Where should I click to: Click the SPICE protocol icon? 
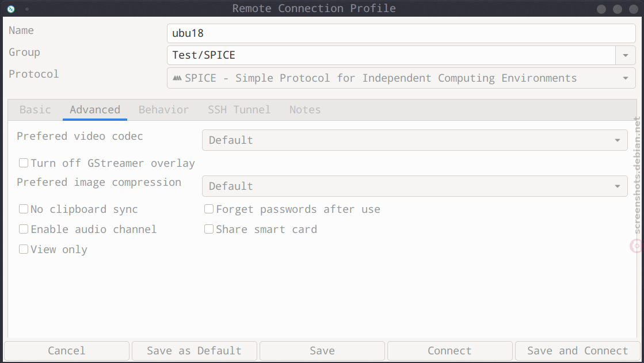pos(177,78)
